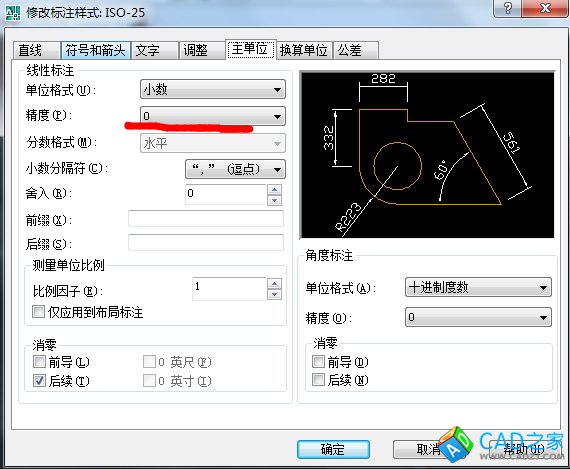Switch to the 公差 tab
Image resolution: width=570 pixels, height=469 pixels.
(x=356, y=50)
